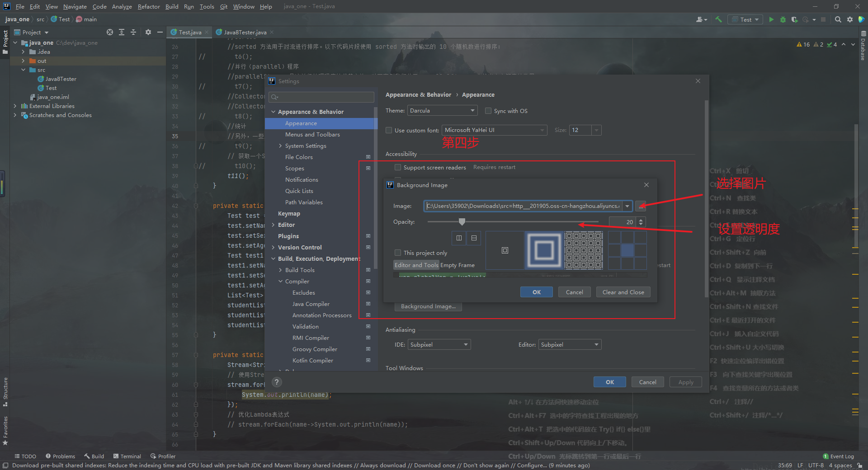Tick Support screen readers checkbox
This screenshot has height=470, width=868.
pos(398,167)
